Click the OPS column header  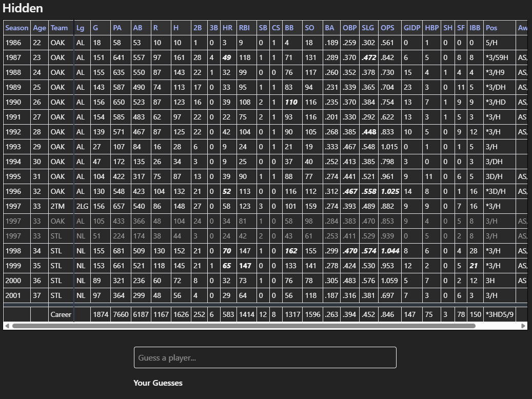387,28
